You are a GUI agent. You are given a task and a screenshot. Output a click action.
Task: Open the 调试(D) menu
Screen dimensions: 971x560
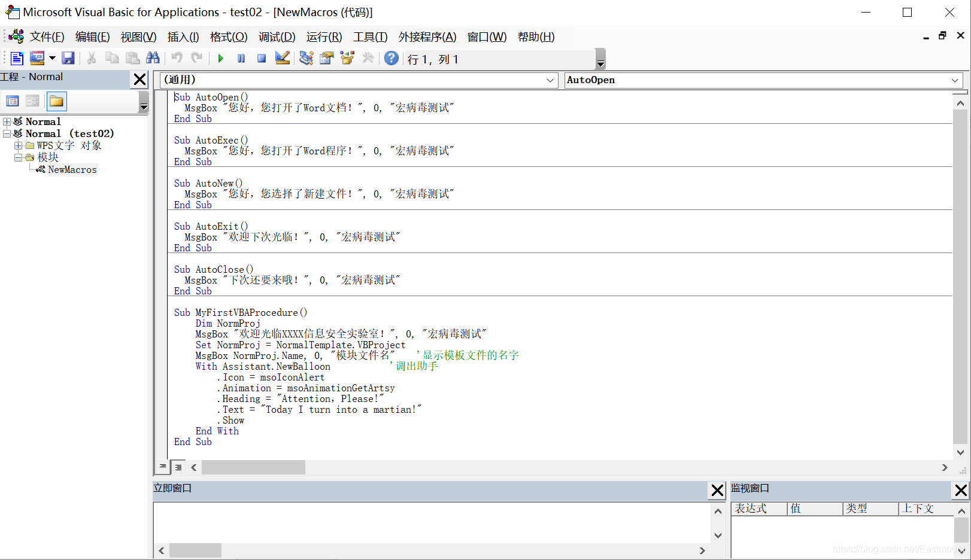pyautogui.click(x=277, y=37)
